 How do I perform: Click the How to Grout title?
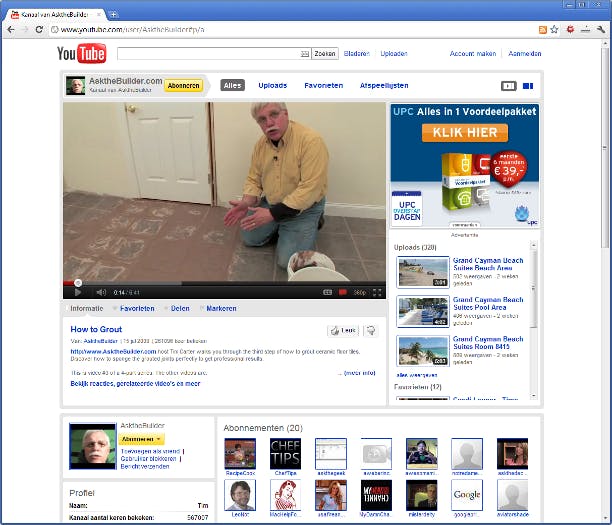pos(96,329)
